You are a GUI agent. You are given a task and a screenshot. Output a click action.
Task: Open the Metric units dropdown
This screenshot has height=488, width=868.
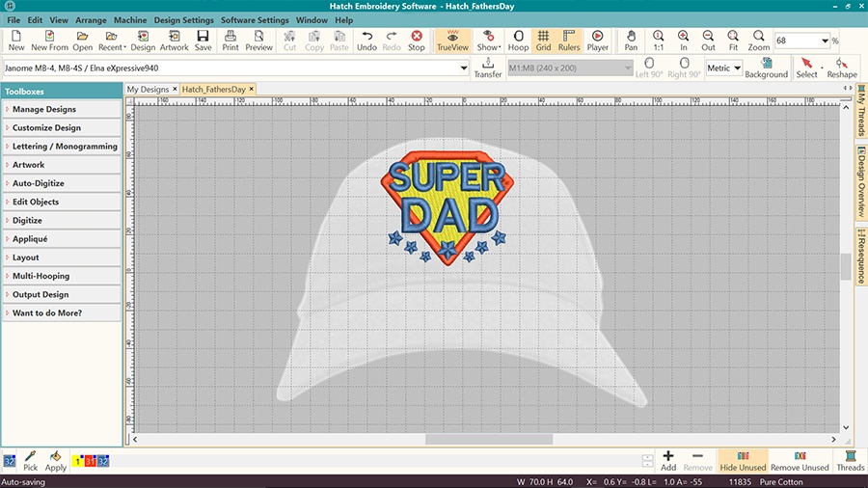[x=723, y=68]
